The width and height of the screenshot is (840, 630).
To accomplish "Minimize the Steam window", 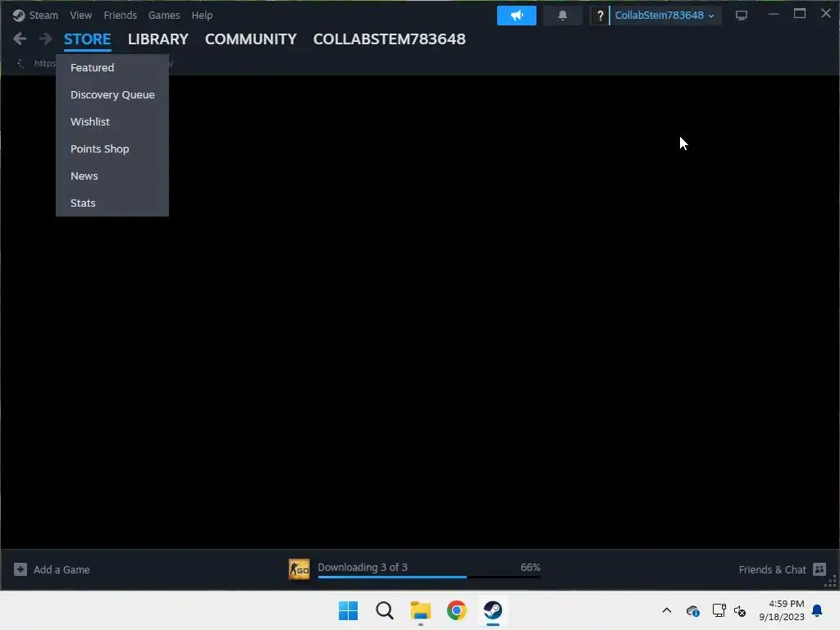I will click(773, 14).
